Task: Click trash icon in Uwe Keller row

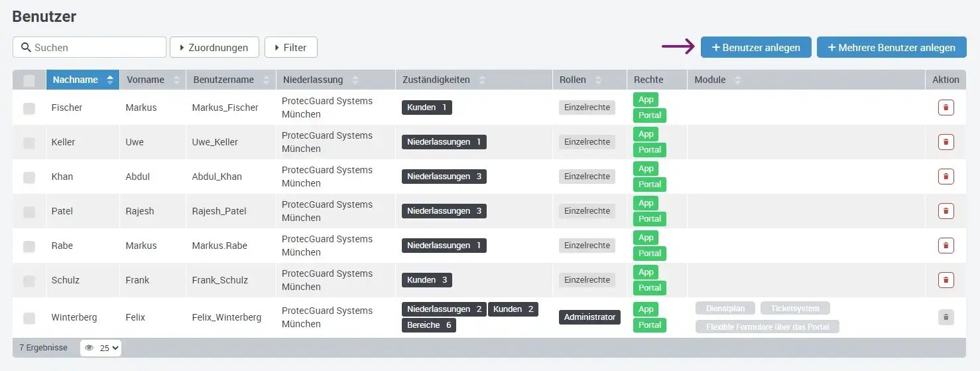Action: click(x=946, y=142)
